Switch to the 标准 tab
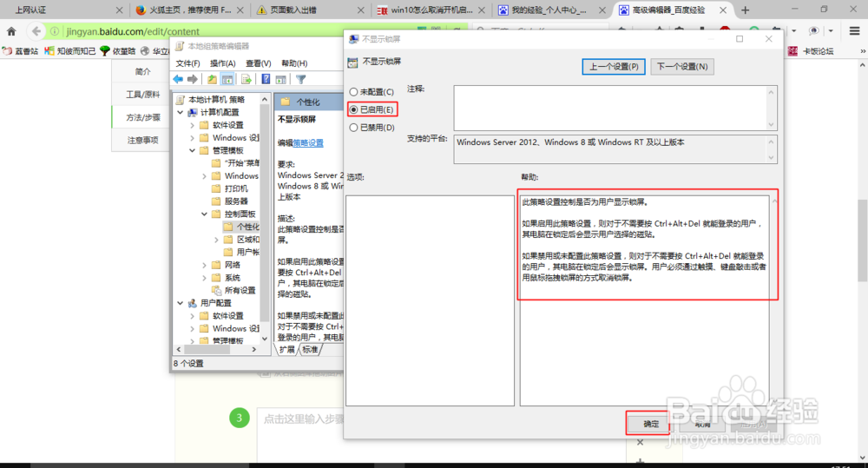Screen dimensions: 868x468 click(310, 349)
